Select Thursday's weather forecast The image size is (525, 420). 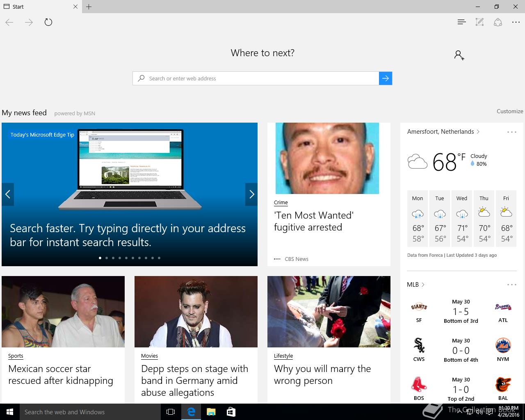point(484,219)
